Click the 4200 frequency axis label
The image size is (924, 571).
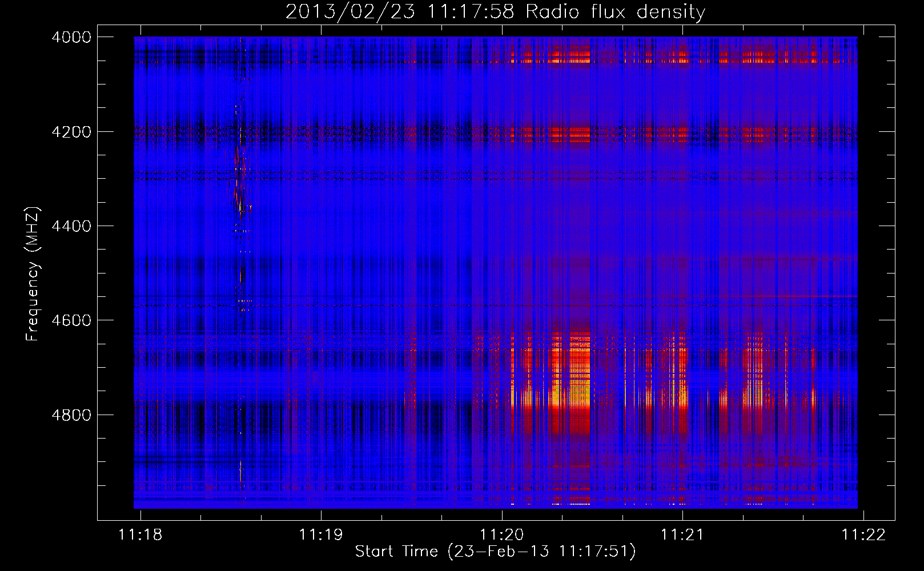(71, 132)
